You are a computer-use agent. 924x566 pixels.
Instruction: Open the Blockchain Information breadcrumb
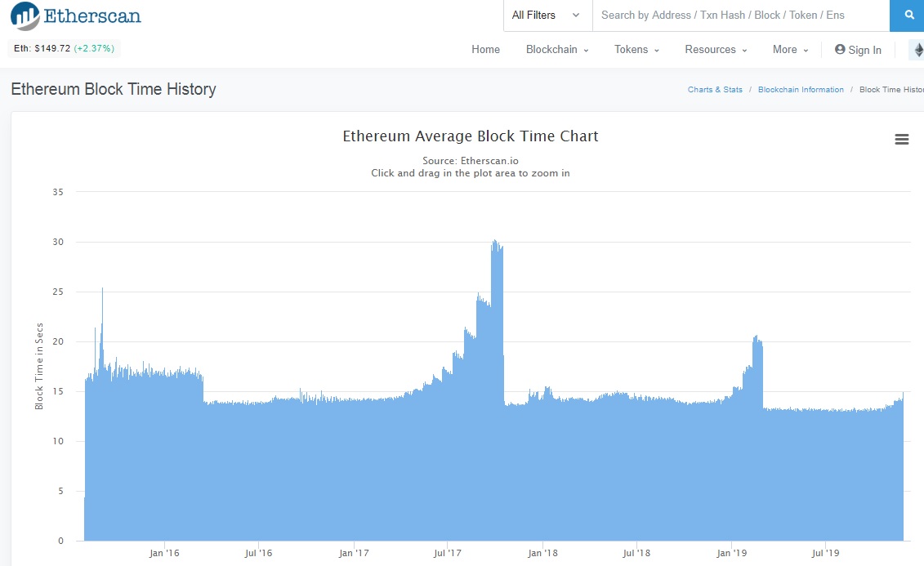tap(801, 90)
